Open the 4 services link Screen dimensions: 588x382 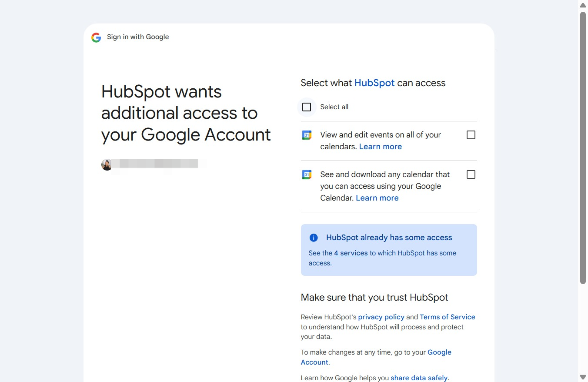351,253
